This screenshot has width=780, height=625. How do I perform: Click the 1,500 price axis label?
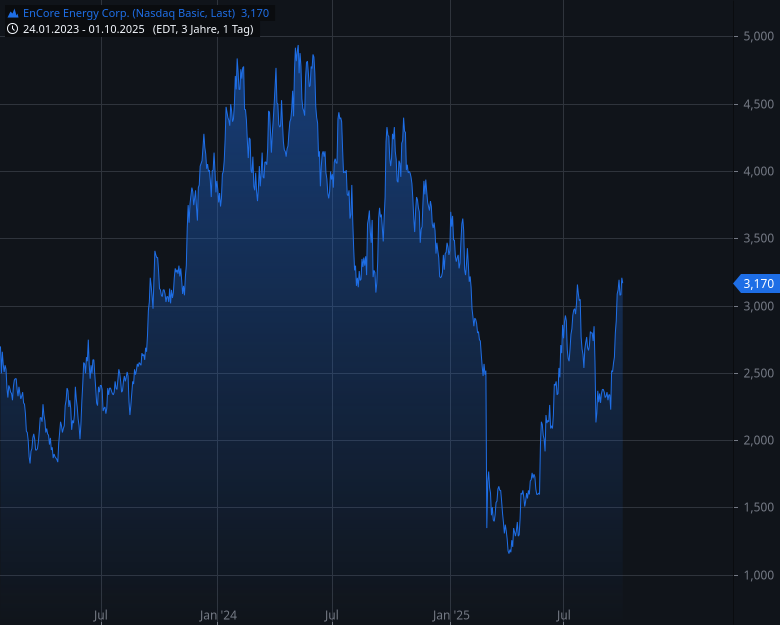[758, 507]
